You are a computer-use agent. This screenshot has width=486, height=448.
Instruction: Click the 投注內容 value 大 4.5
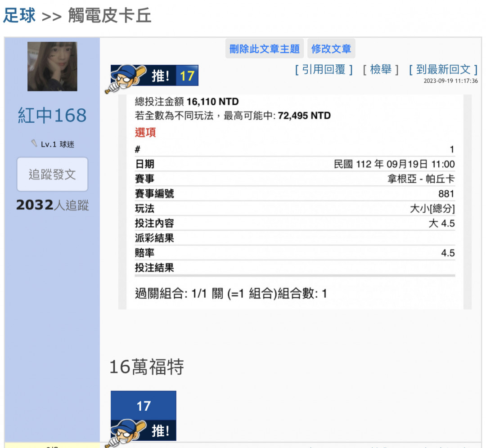coord(442,224)
